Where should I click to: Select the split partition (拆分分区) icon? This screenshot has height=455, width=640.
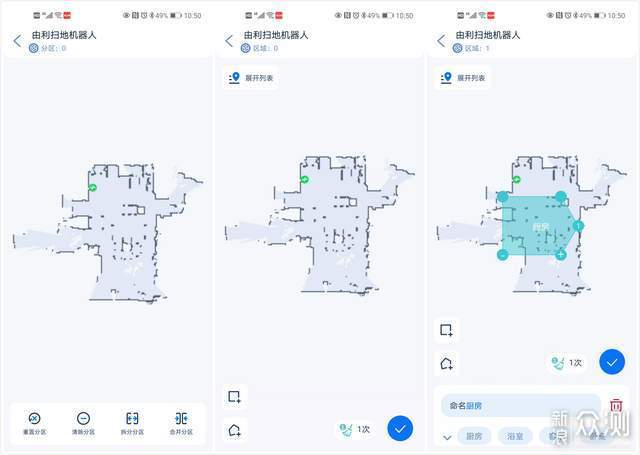(132, 418)
